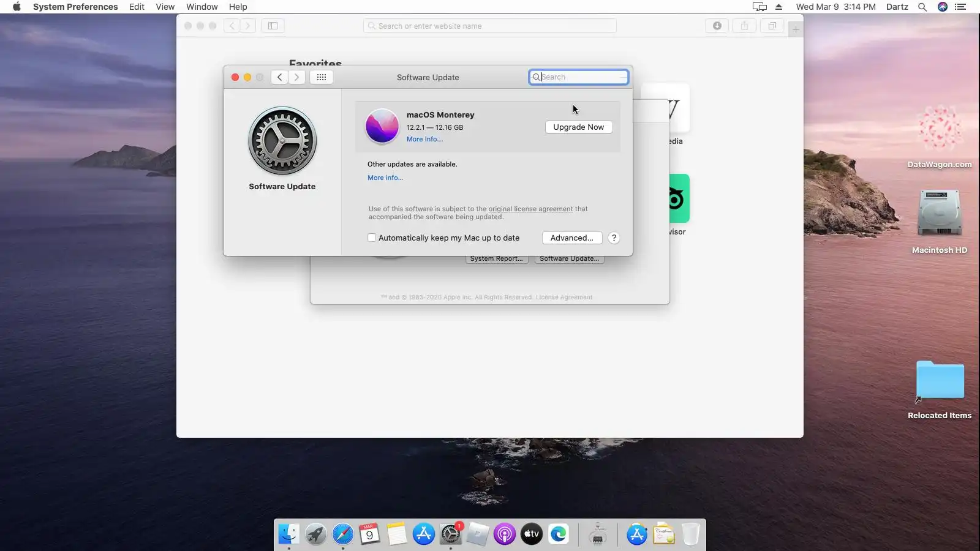Viewport: 980px width, 551px height.
Task: Open the Trash in the Dock
Action: tap(691, 534)
